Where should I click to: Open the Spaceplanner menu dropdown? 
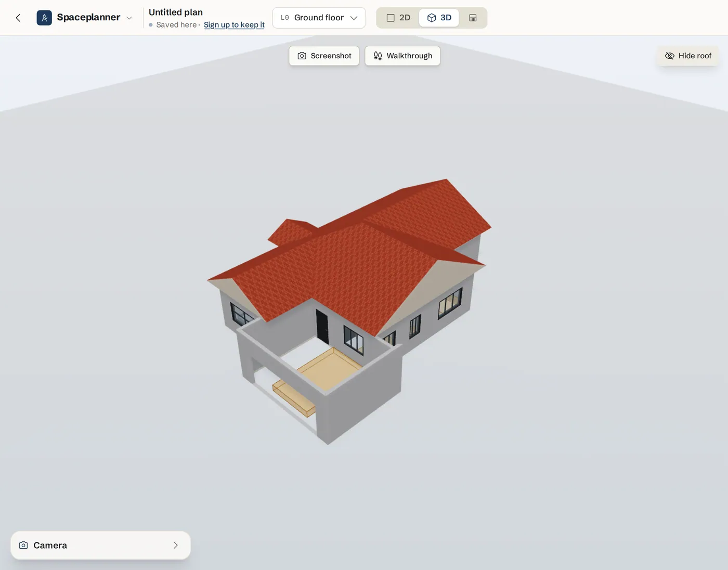tap(129, 18)
